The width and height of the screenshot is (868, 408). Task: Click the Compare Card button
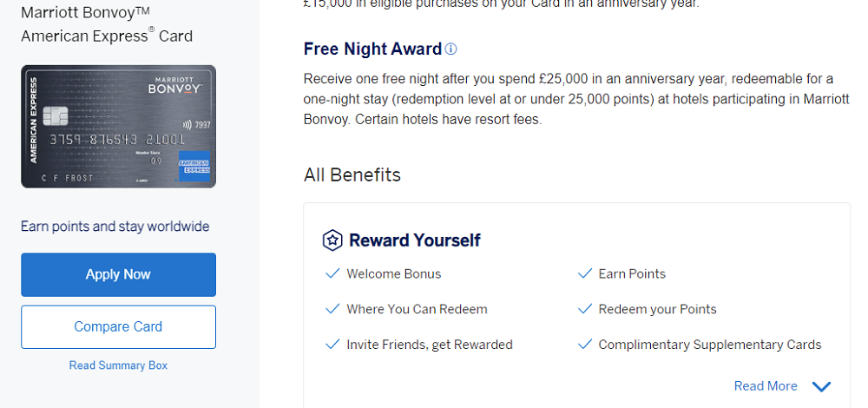point(118,326)
